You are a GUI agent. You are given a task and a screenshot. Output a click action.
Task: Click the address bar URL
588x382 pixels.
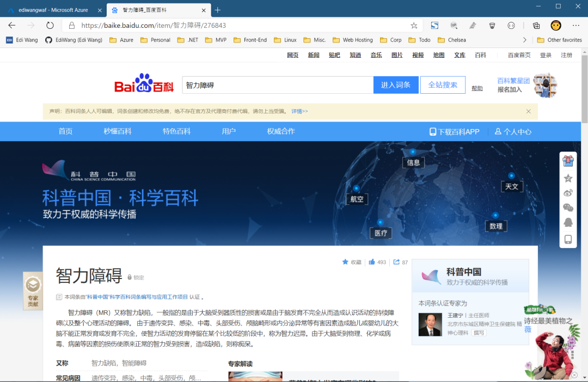coord(154,26)
